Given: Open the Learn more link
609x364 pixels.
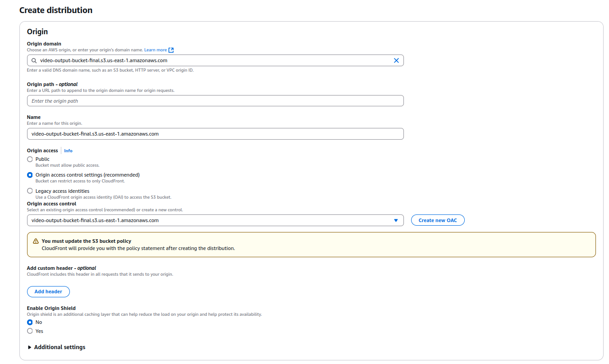Looking at the screenshot, I should (156, 50).
